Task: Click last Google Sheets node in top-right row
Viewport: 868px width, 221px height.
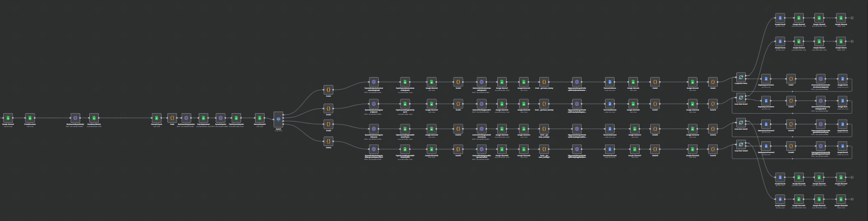Action: (x=840, y=18)
